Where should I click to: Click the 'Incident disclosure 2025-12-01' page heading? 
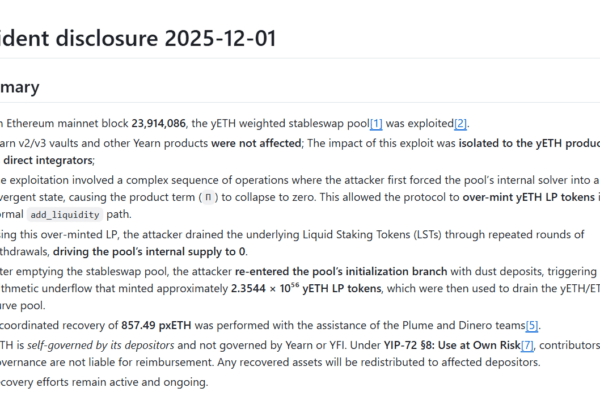138,39
